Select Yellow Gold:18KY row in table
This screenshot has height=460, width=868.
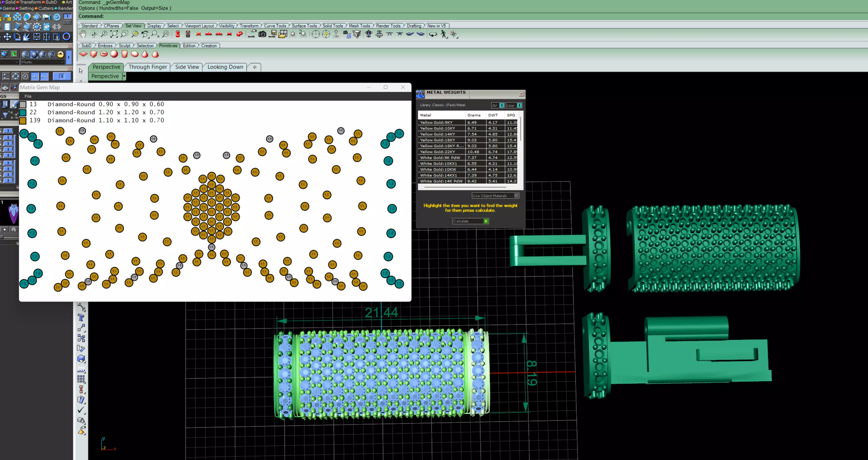pyautogui.click(x=437, y=140)
